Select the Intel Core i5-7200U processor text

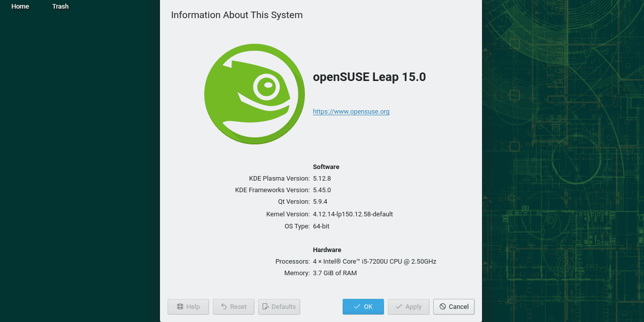[374, 262]
